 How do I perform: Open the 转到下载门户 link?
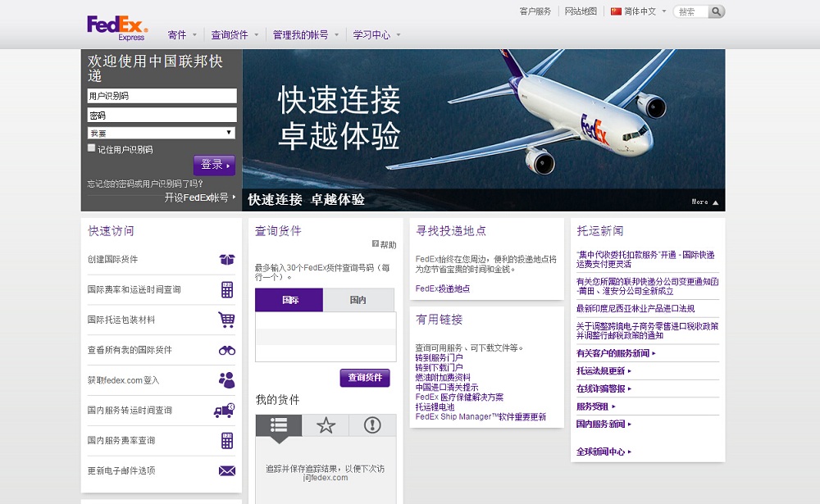[x=439, y=367]
